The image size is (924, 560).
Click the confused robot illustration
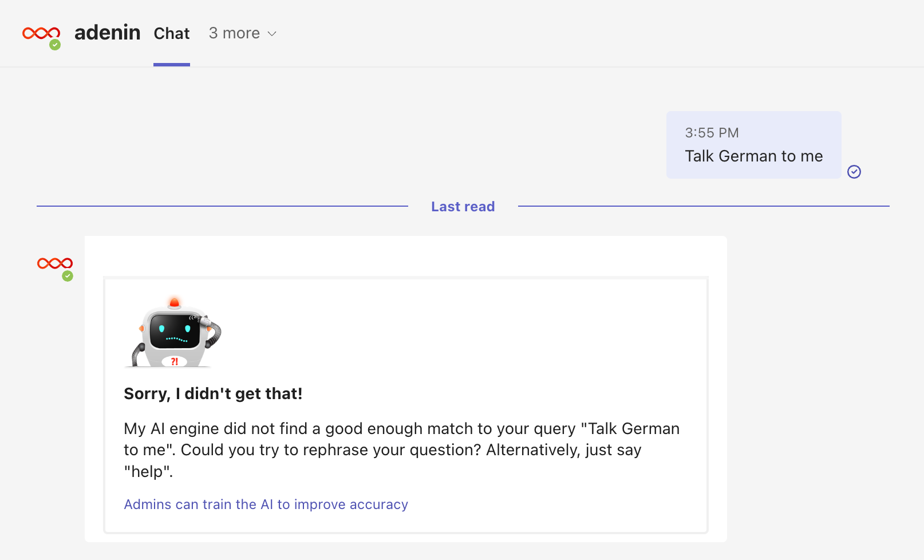[x=174, y=333]
